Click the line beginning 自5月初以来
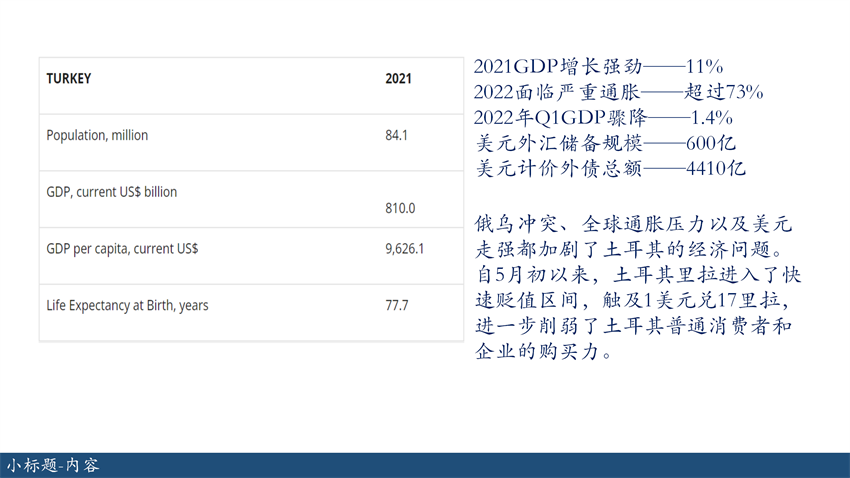 pos(637,274)
